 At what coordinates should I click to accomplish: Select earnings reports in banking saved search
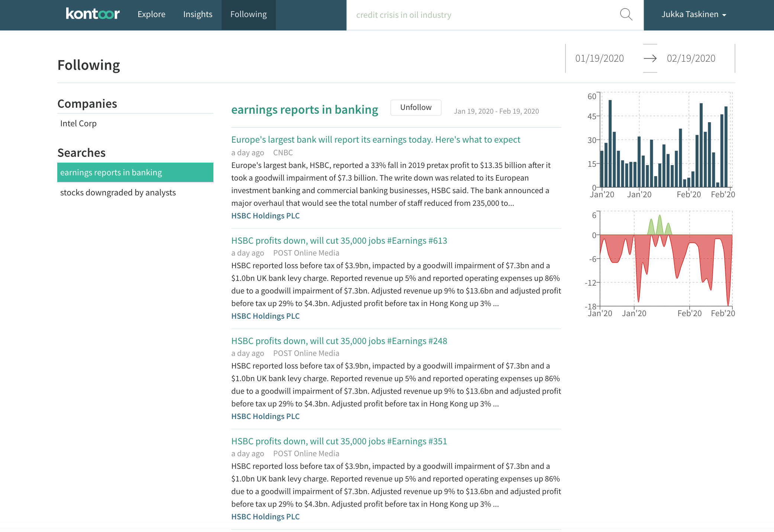(x=135, y=172)
